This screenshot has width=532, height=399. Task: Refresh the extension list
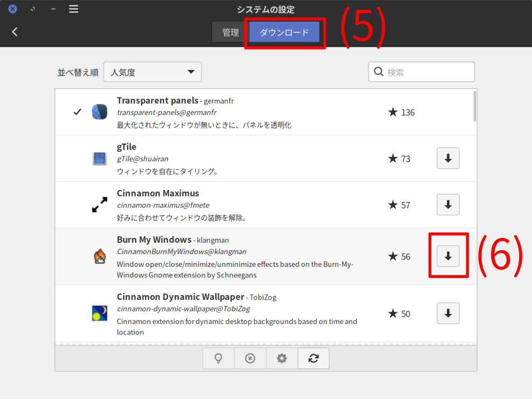tap(314, 359)
